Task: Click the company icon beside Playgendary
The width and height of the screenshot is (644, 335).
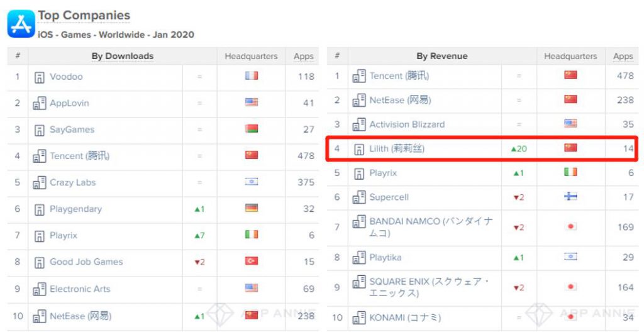Action: pyautogui.click(x=40, y=209)
